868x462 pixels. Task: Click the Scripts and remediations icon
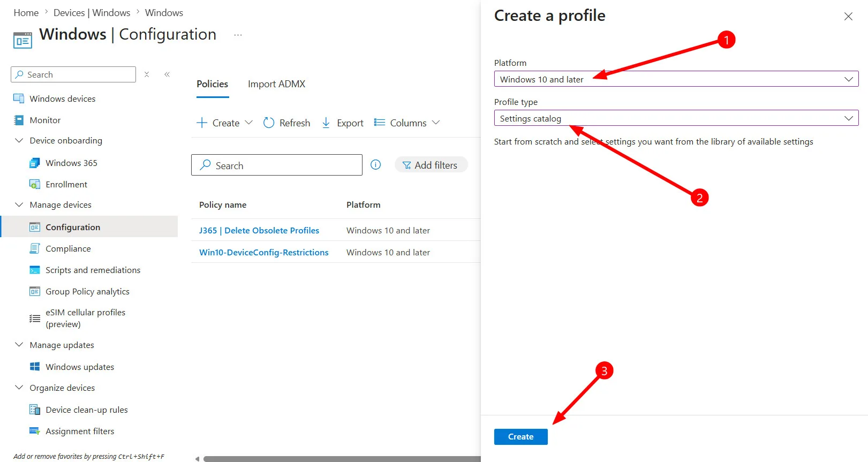point(35,270)
